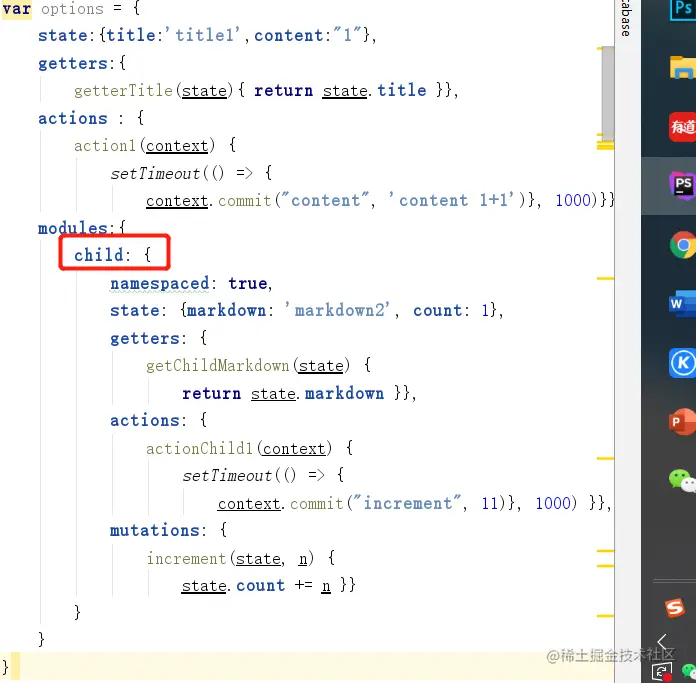The width and height of the screenshot is (696, 683).
Task: Click the 'modules' property key
Action: click(x=73, y=228)
